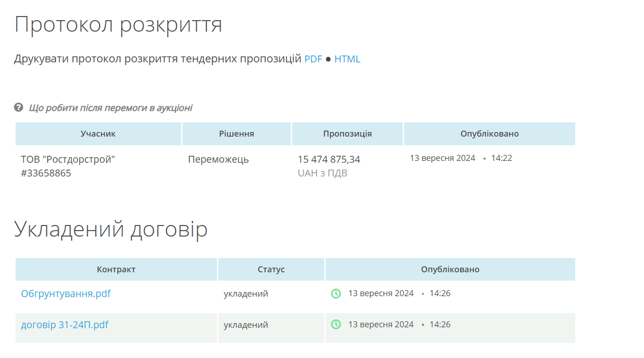
Task: Click the question mark help icon
Action: tap(18, 108)
